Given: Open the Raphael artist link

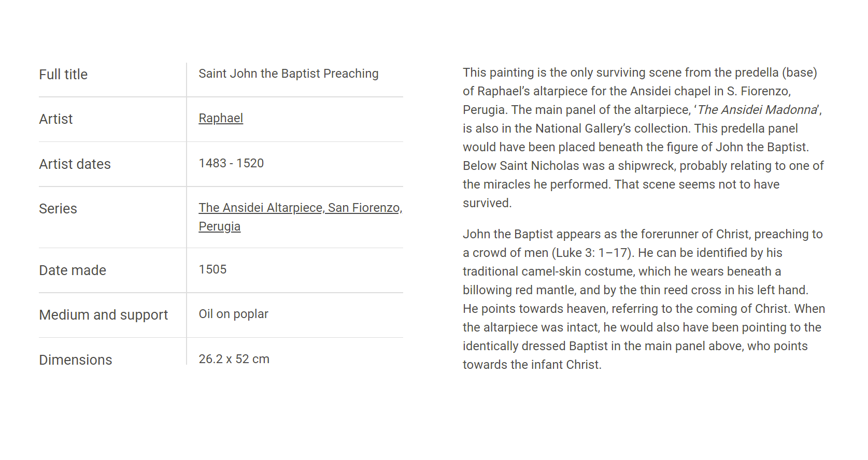Looking at the screenshot, I should pyautogui.click(x=221, y=118).
